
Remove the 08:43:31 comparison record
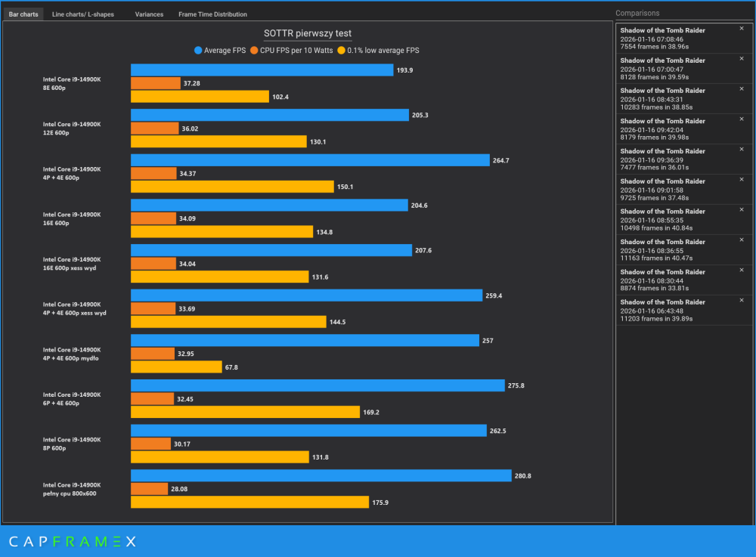(742, 88)
